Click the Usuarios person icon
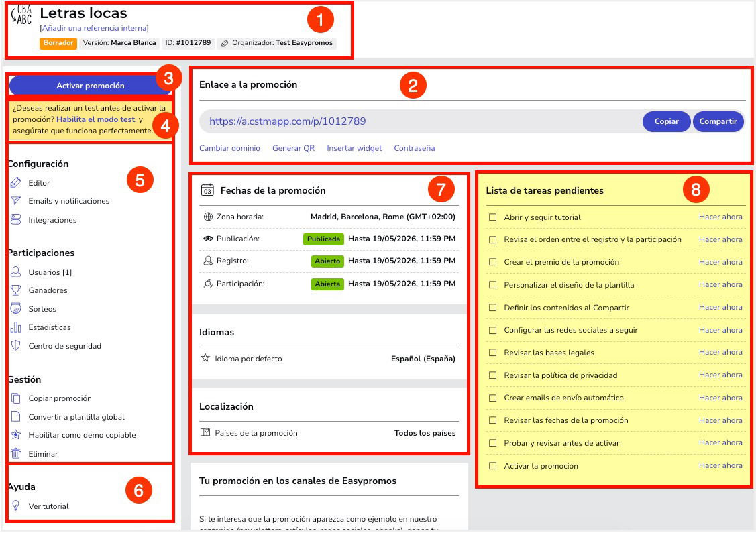 coord(16,272)
